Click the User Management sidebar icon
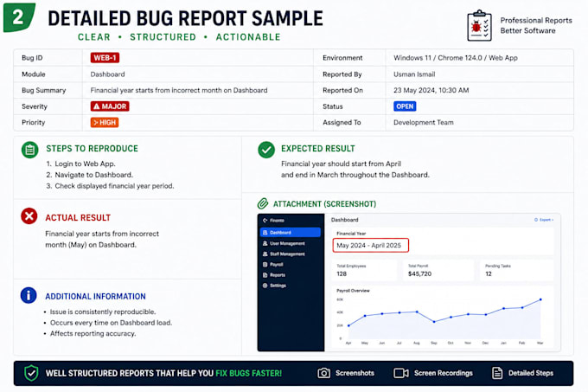This screenshot has width=588, height=392. pyautogui.click(x=265, y=243)
